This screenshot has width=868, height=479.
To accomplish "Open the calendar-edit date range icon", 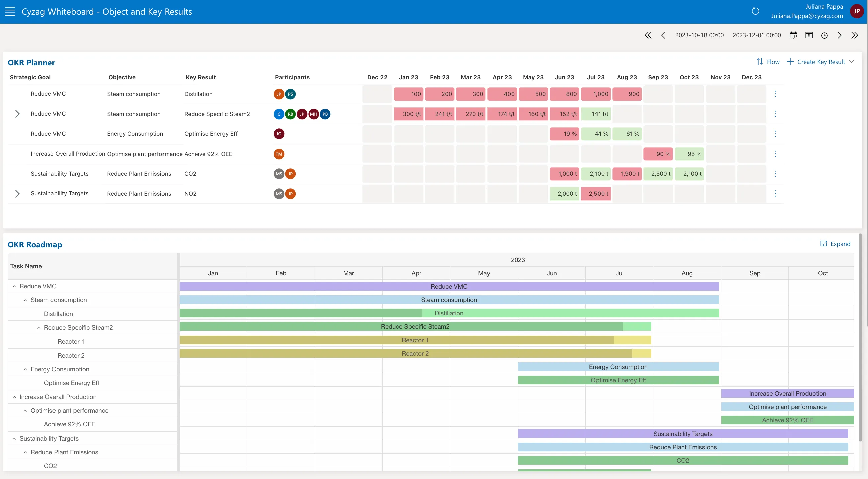I will click(x=793, y=35).
